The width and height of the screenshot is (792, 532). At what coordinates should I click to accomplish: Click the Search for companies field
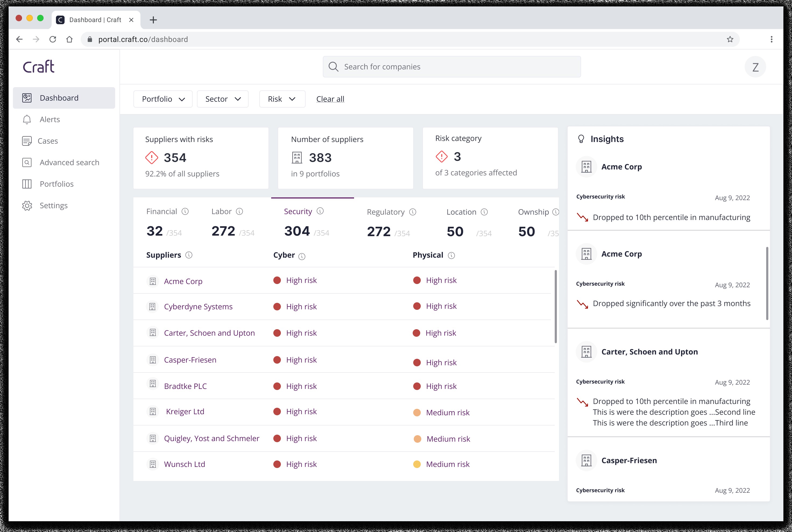pyautogui.click(x=452, y=67)
